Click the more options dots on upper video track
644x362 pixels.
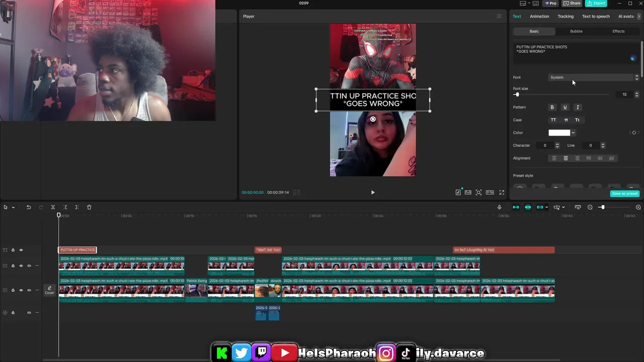pyautogui.click(x=37, y=265)
